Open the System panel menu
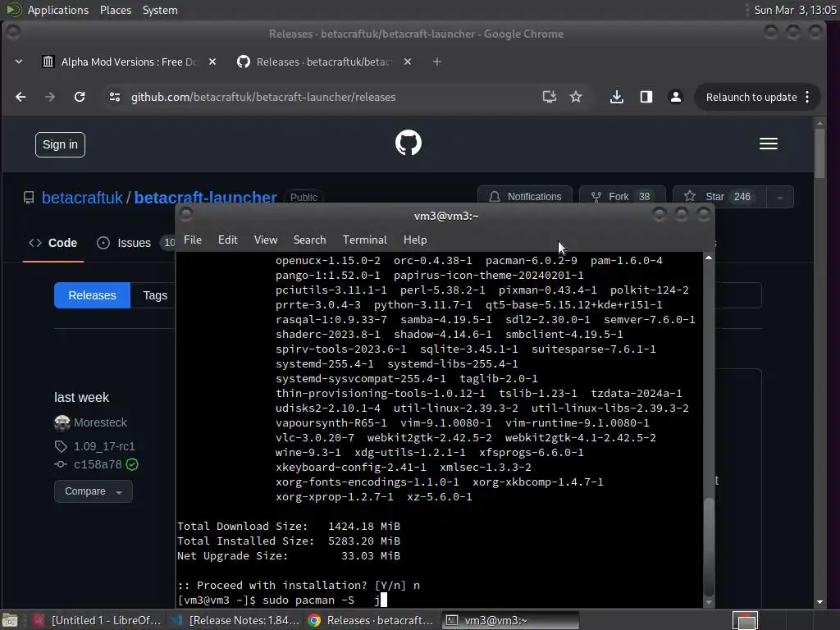 coord(160,10)
